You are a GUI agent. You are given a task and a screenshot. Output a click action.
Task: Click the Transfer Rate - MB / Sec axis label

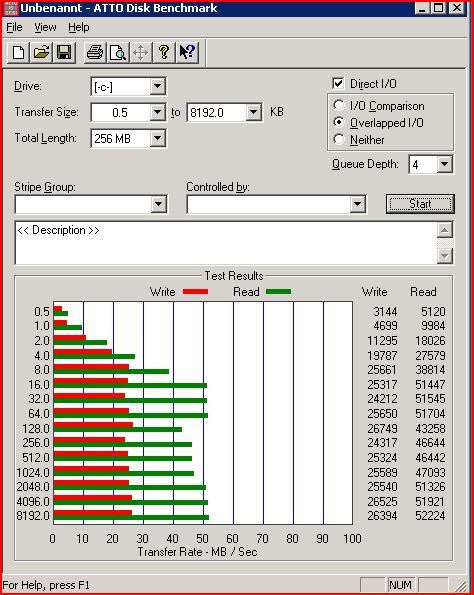pyautogui.click(x=197, y=551)
